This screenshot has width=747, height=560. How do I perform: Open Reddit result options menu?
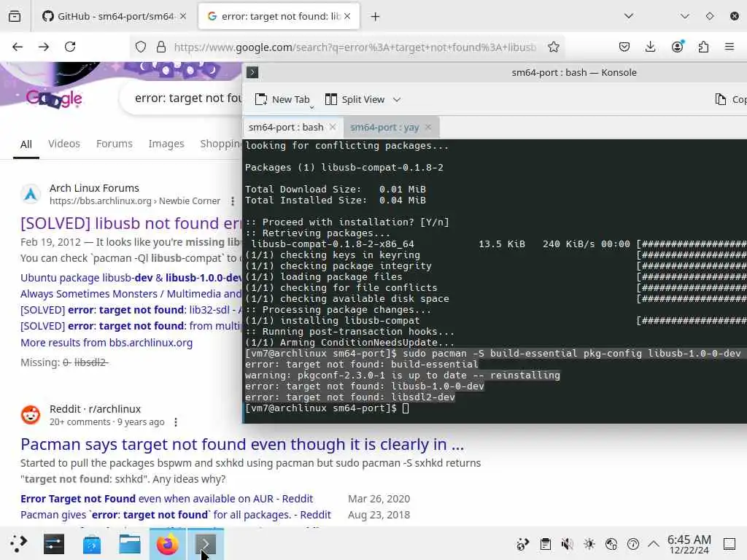[176, 422]
